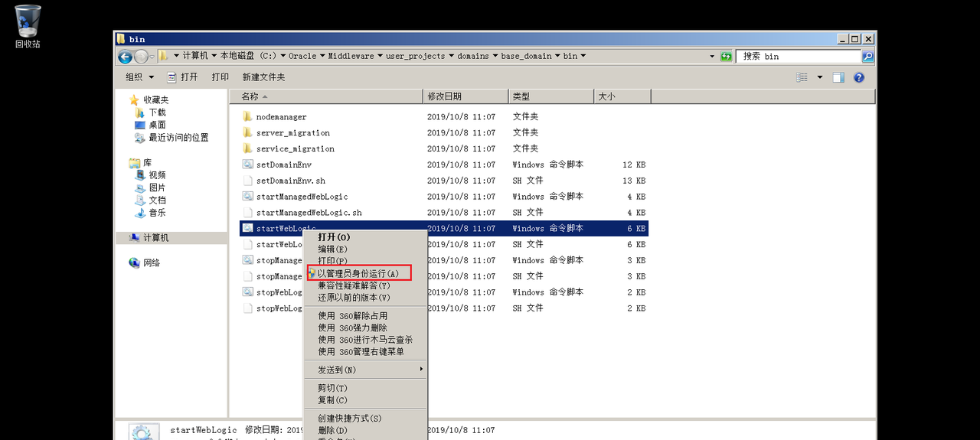Image resolution: width=980 pixels, height=440 pixels.
Task: Open the 视频 library
Action: tap(157, 175)
